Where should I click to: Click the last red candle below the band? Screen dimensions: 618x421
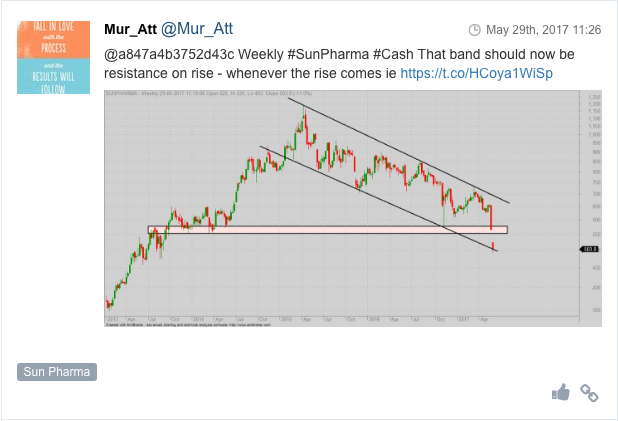pyautogui.click(x=493, y=246)
